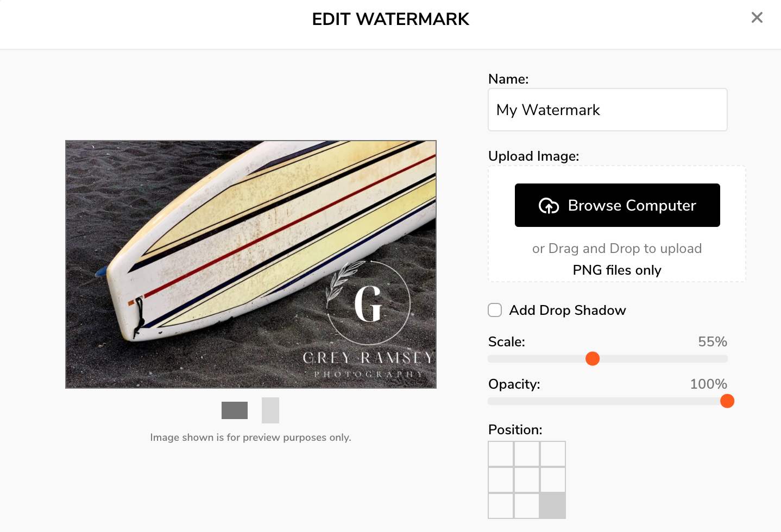Viewport: 781px width, 532px height.
Task: Select portrait preview orientation icon
Action: [270, 410]
